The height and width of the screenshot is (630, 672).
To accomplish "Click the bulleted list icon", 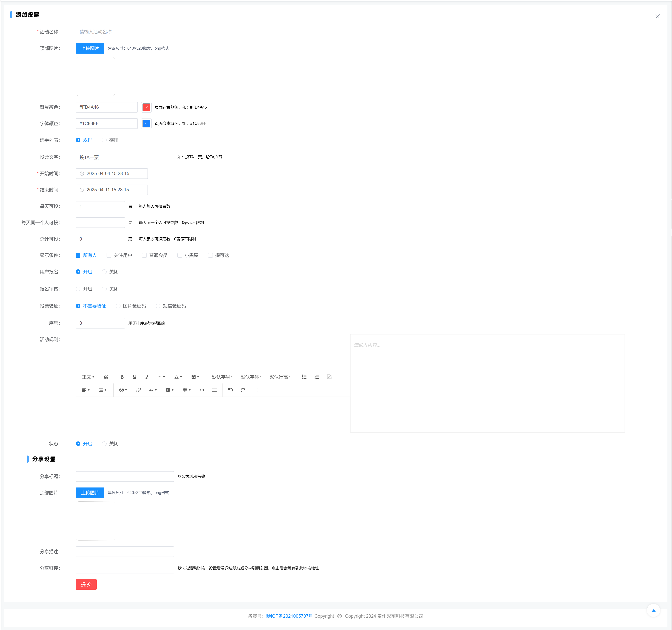I will (x=304, y=377).
